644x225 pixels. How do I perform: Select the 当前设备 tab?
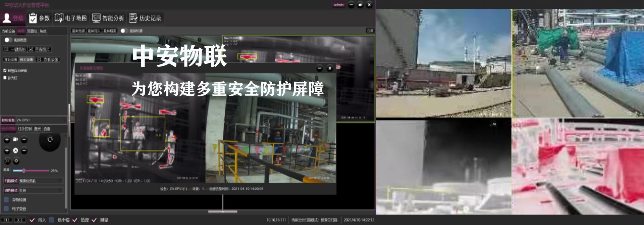[x=8, y=31]
